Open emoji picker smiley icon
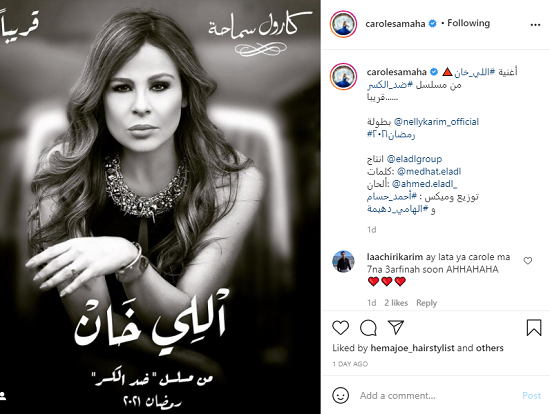 tap(340, 395)
